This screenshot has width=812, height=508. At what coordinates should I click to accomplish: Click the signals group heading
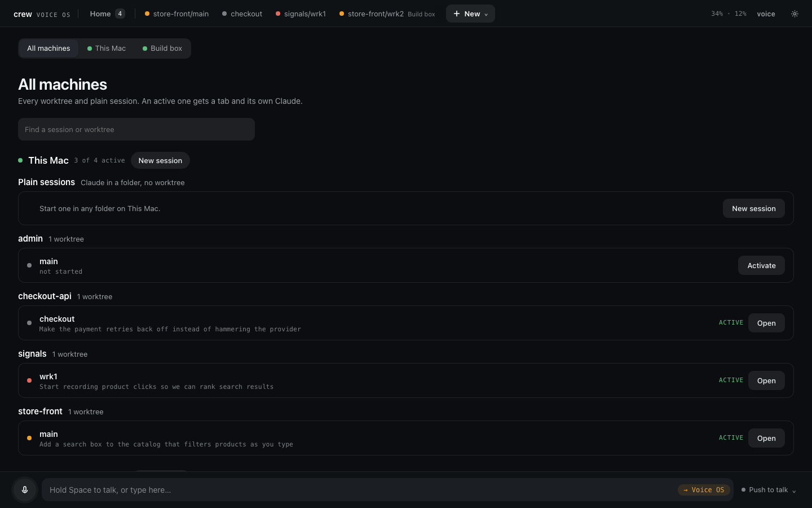point(32,354)
